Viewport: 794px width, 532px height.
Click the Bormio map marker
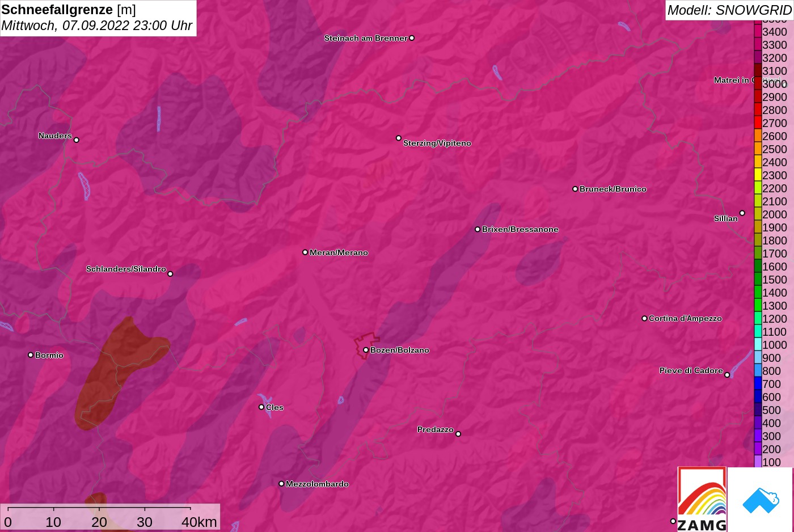31,355
